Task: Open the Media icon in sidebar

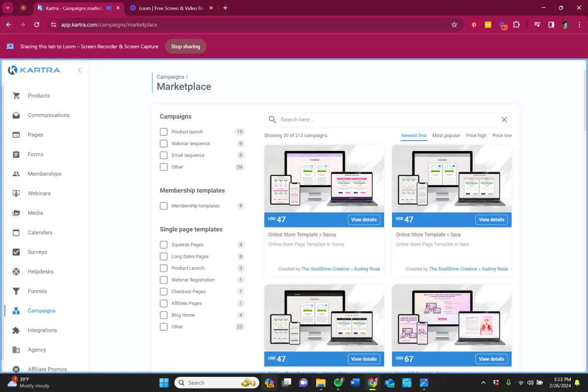Action: click(x=16, y=213)
